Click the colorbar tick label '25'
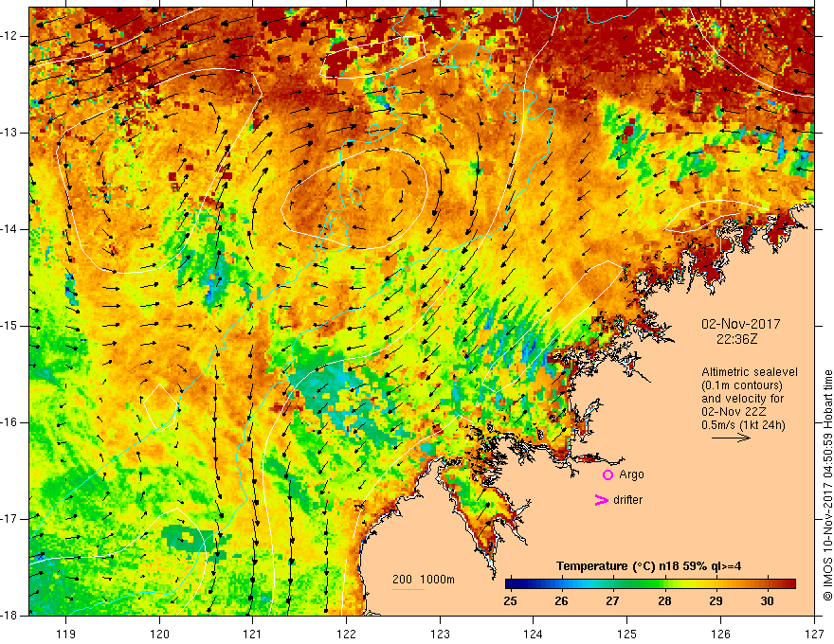The image size is (834, 644). pos(510,601)
